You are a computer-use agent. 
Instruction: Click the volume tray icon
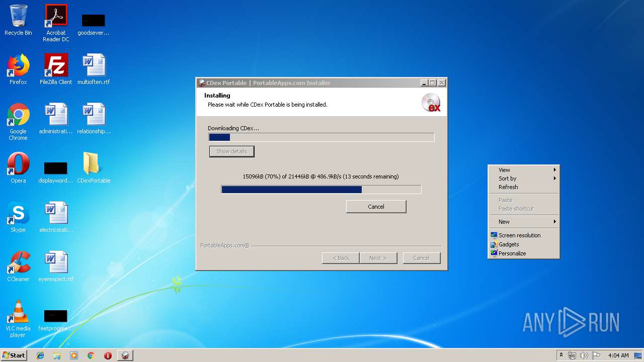[x=584, y=355]
